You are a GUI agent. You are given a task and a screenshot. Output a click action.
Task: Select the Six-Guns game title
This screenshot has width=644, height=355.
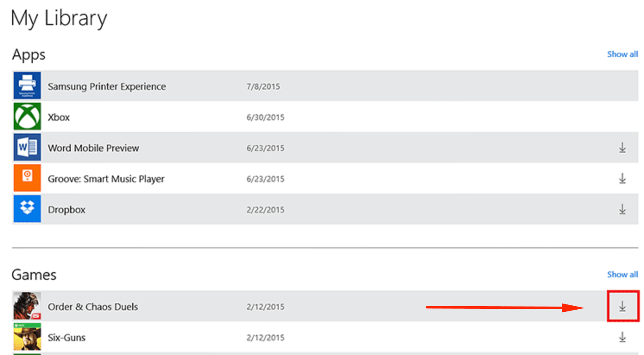[66, 338]
